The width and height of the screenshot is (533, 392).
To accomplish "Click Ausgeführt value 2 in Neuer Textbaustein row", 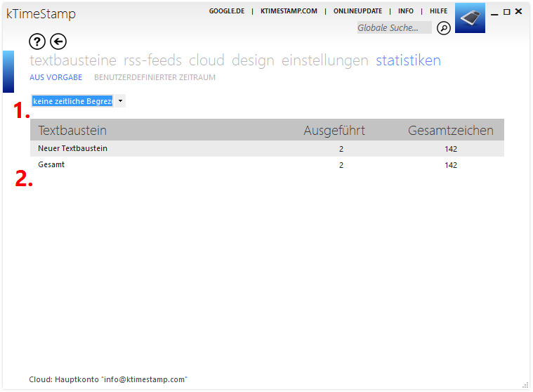I will [x=341, y=149].
